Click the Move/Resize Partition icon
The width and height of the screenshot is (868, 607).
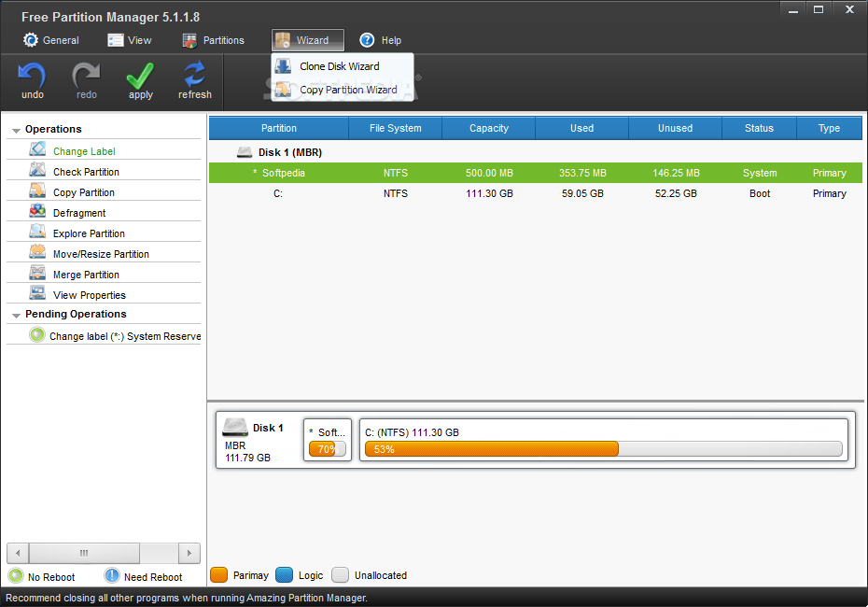(x=37, y=252)
